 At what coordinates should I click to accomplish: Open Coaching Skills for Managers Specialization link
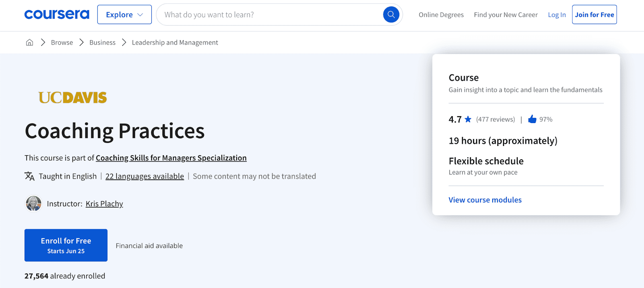(171, 158)
